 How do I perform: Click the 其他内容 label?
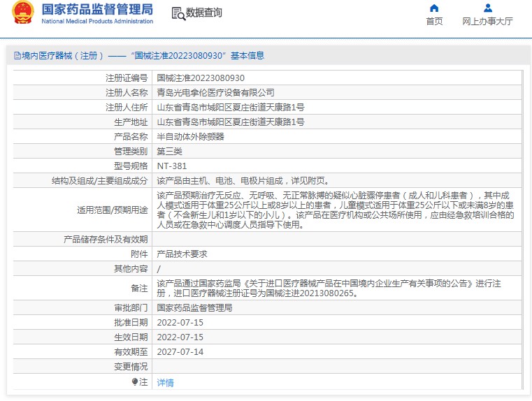pos(131,269)
